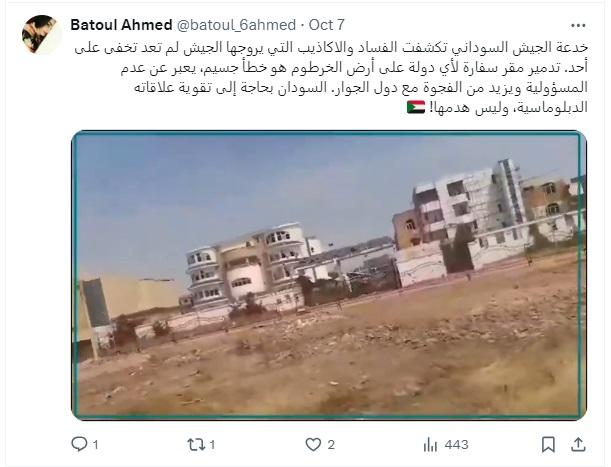611x467 pixels.
Task: Click the Sudan flag emoji in tweet
Action: 416,107
